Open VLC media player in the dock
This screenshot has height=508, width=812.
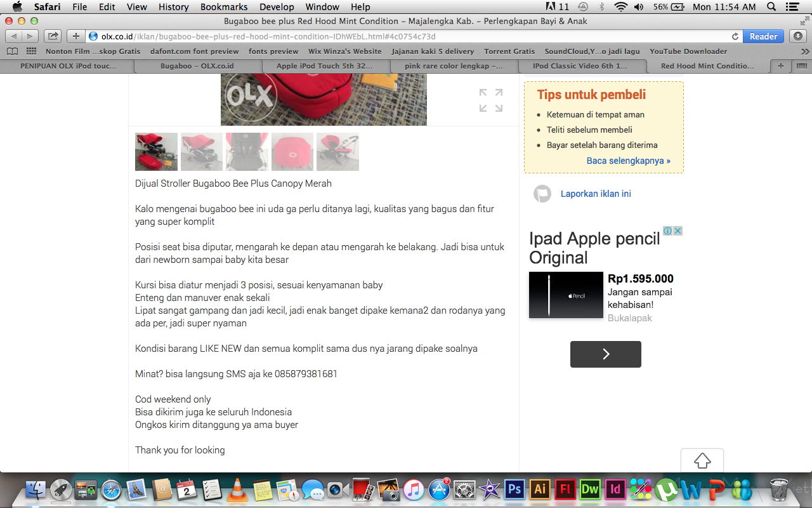(237, 490)
